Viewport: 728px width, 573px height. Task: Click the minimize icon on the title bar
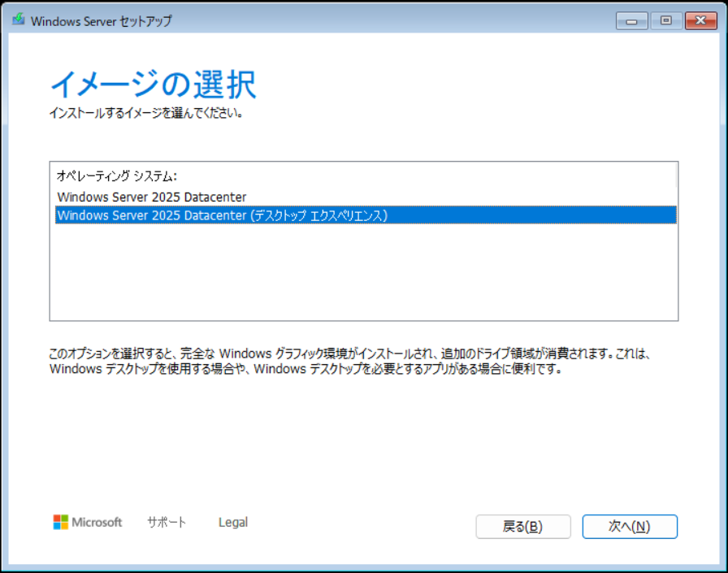pyautogui.click(x=631, y=20)
